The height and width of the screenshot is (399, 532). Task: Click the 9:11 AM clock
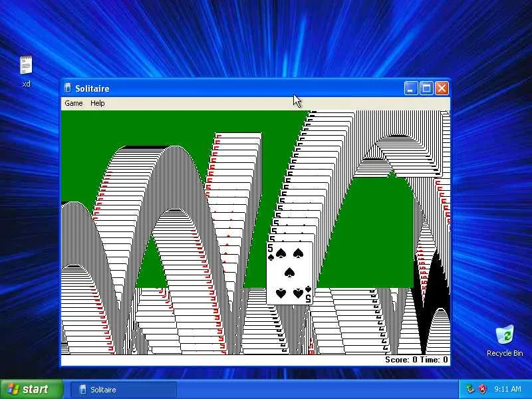(507, 389)
